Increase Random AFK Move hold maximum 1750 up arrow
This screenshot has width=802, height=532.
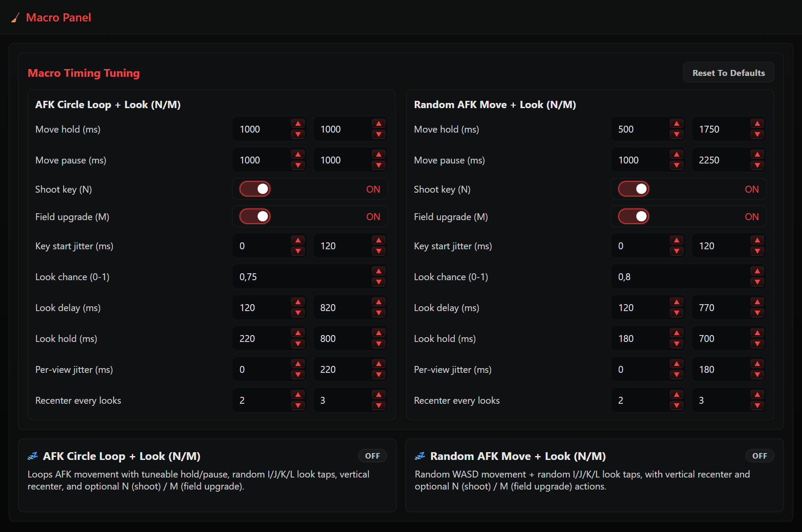[x=757, y=124]
